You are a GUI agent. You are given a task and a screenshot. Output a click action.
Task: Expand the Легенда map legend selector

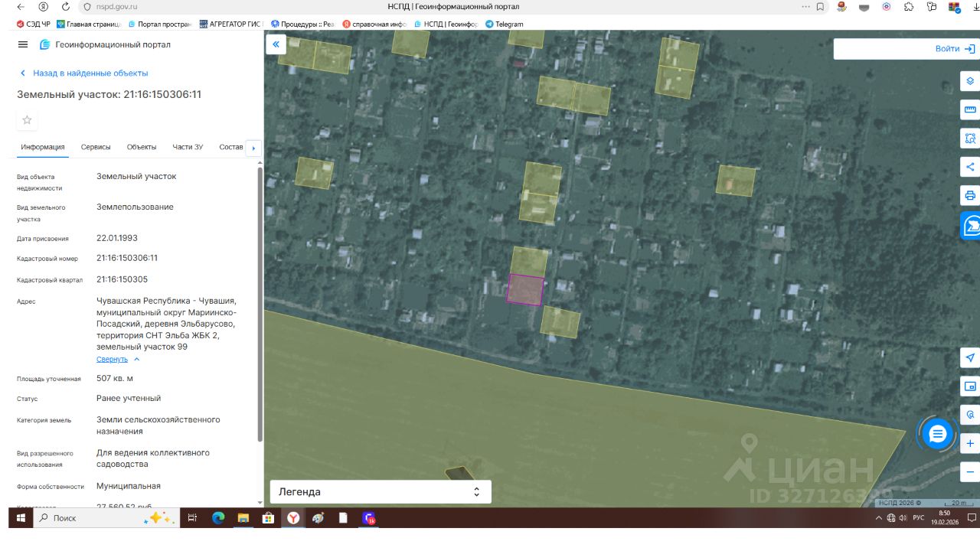[x=381, y=491]
